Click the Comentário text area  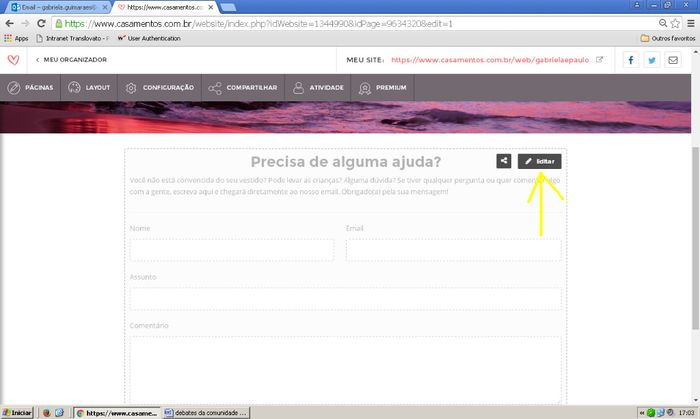(346, 370)
